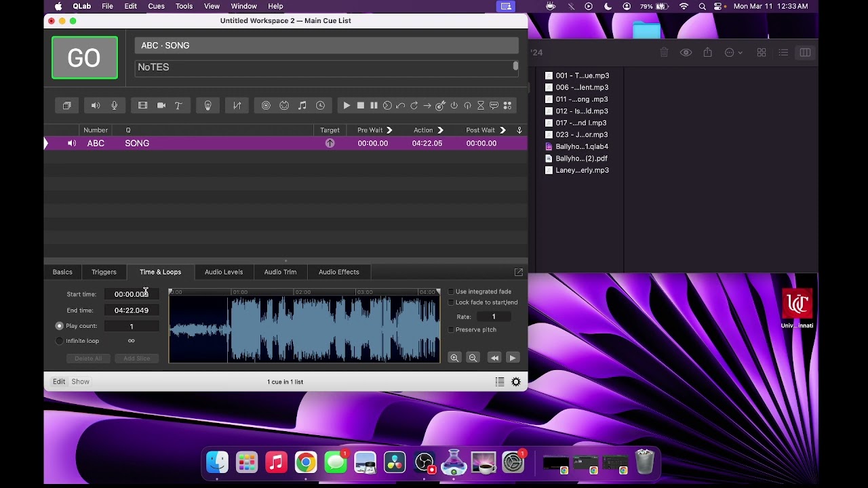Enable Lock fade to start/end checkbox

(x=451, y=302)
